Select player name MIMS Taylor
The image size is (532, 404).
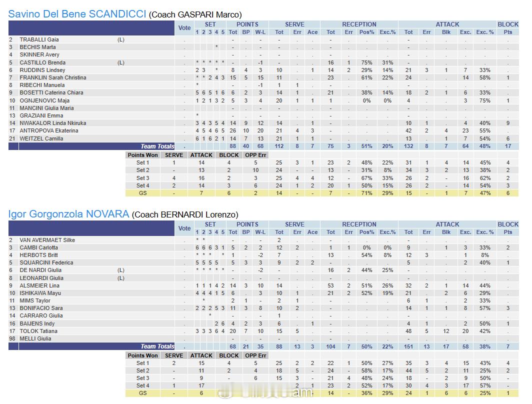click(x=35, y=300)
